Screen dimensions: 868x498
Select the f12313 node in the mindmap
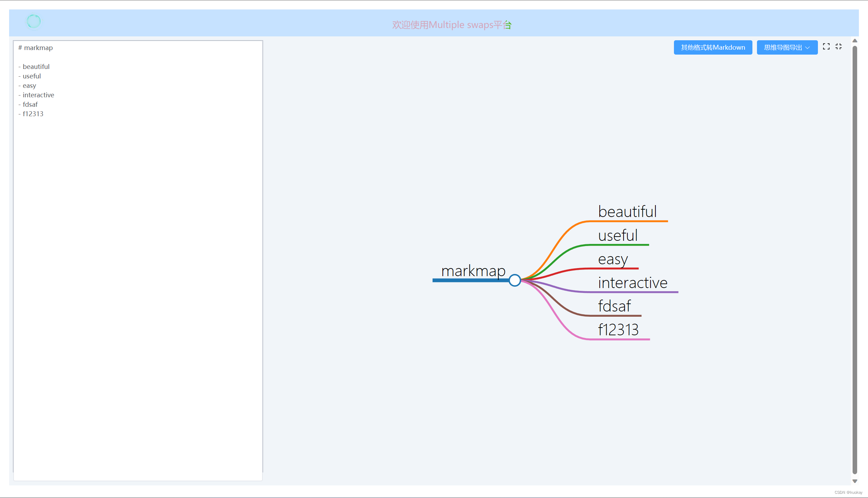pos(618,329)
